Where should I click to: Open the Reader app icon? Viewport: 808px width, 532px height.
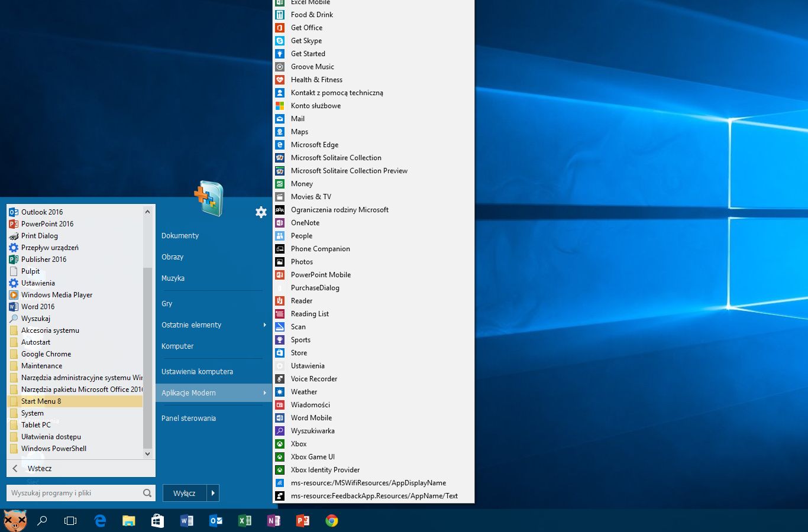click(280, 301)
